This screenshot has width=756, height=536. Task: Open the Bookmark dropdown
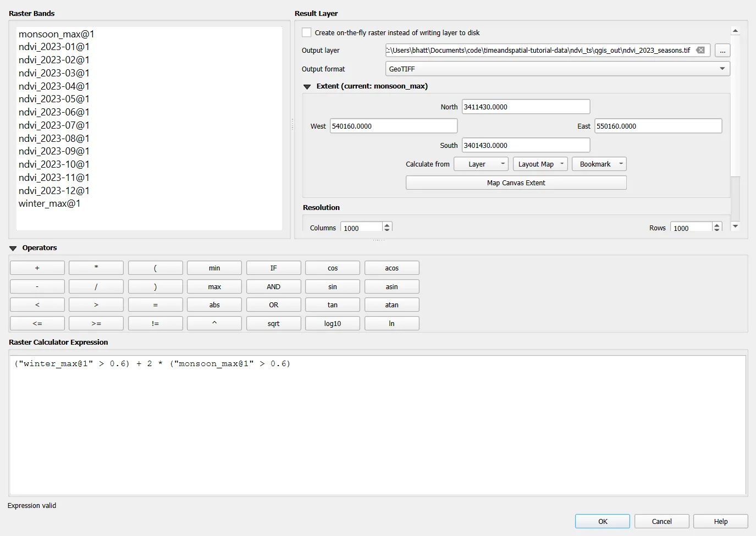[599, 164]
